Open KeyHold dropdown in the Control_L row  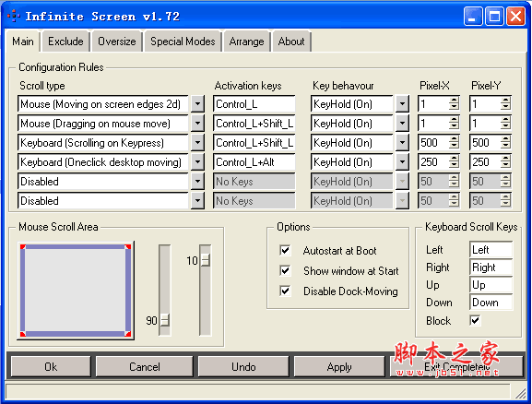[402, 104]
